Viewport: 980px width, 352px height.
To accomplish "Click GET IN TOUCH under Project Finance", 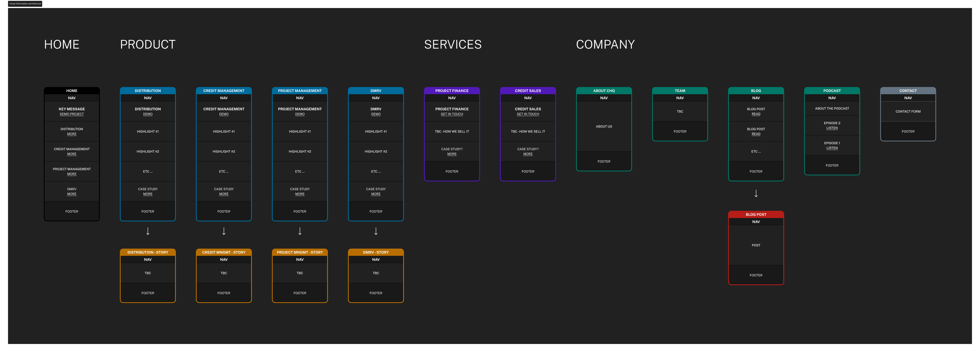I will pos(452,114).
